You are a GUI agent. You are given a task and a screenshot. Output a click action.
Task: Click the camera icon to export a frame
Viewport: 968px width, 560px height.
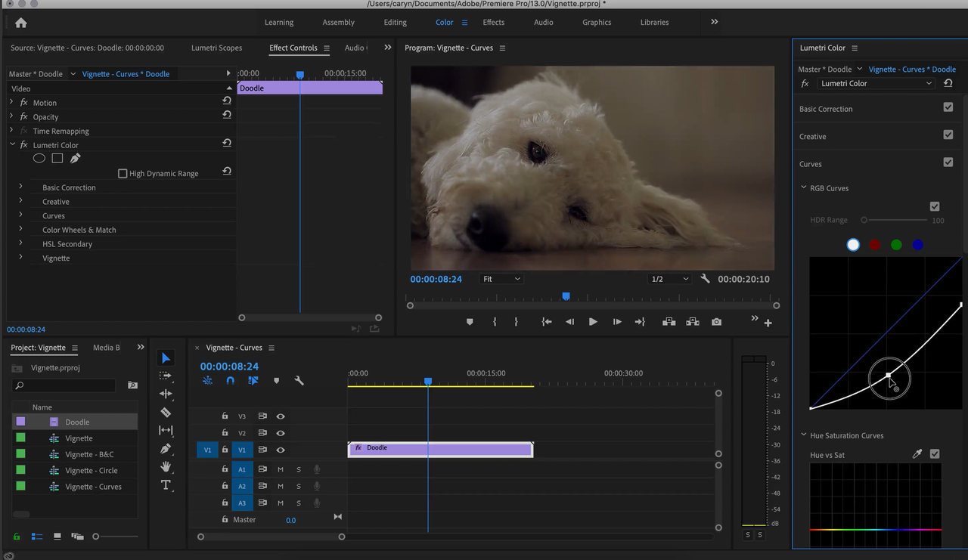pyautogui.click(x=716, y=321)
